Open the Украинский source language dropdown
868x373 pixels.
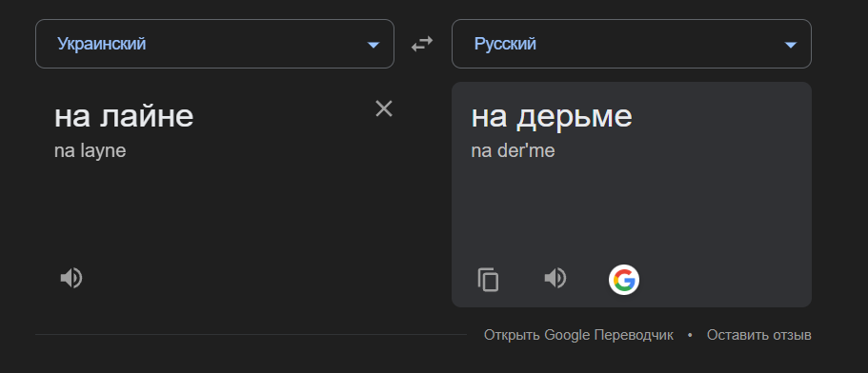click(x=214, y=44)
